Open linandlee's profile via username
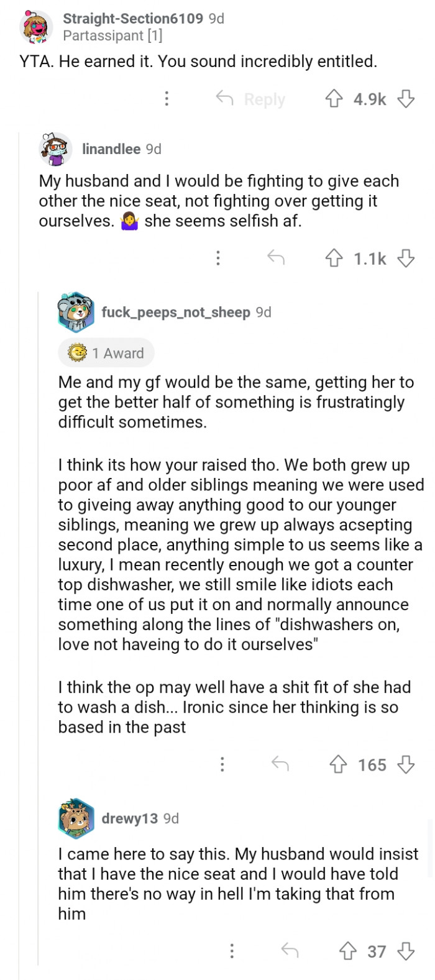The height and width of the screenshot is (980, 435). (x=111, y=149)
